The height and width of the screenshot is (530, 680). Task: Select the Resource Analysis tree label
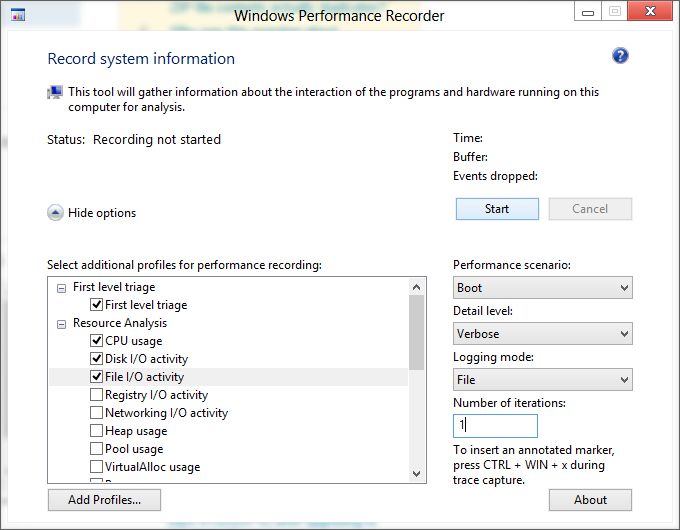coord(120,323)
